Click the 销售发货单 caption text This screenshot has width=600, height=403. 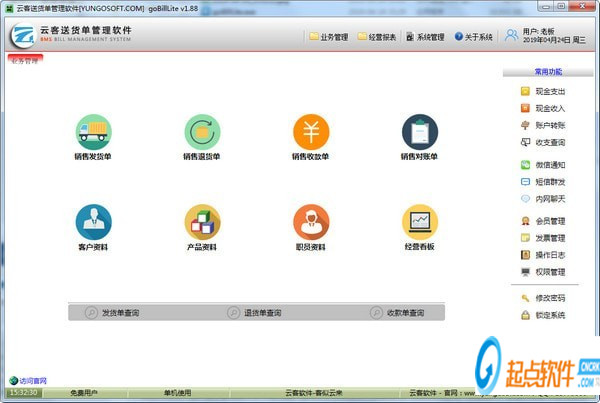click(x=93, y=156)
